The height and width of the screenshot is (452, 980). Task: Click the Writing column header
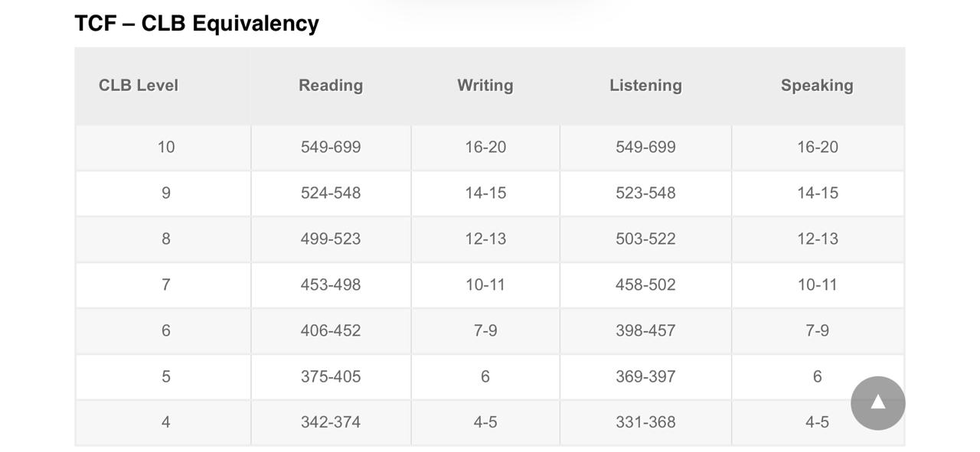(485, 85)
